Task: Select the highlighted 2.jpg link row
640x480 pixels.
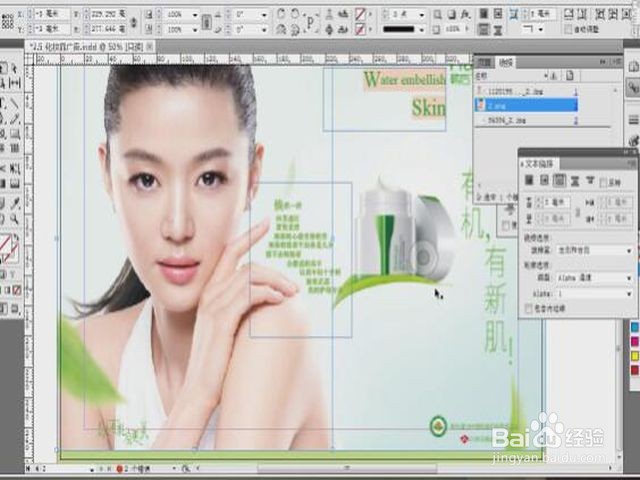Action: pyautogui.click(x=527, y=105)
